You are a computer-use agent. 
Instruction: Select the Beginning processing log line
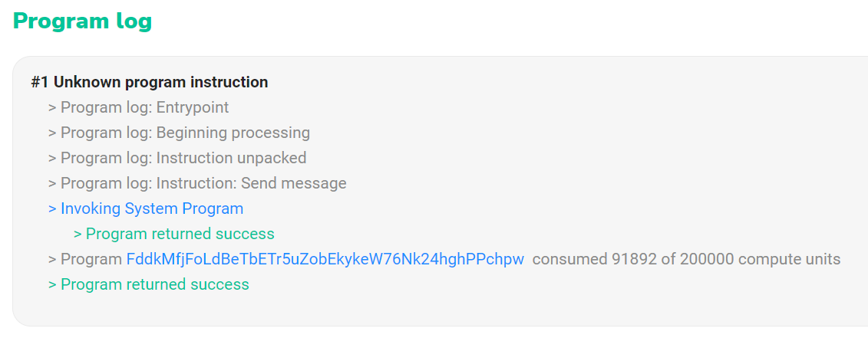click(x=233, y=133)
